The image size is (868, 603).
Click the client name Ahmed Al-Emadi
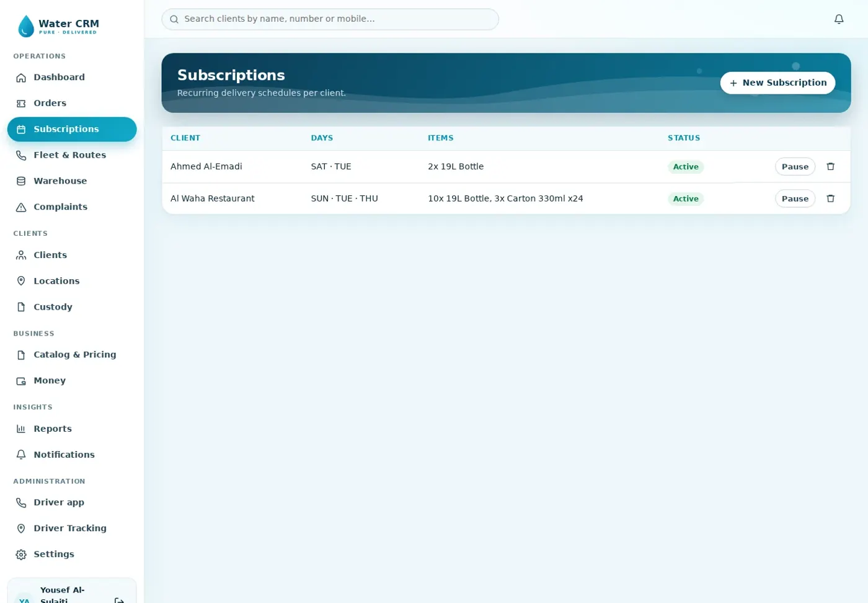coord(206,166)
